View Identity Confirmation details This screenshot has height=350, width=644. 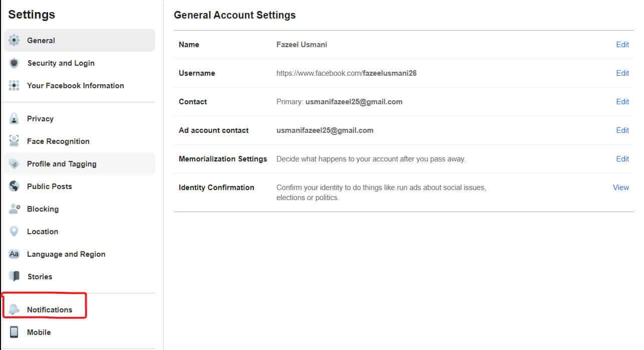click(x=620, y=187)
